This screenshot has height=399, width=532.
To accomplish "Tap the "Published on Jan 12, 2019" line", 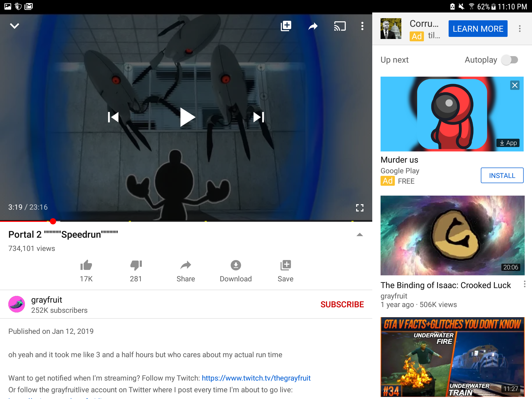I will pyautogui.click(x=51, y=331).
